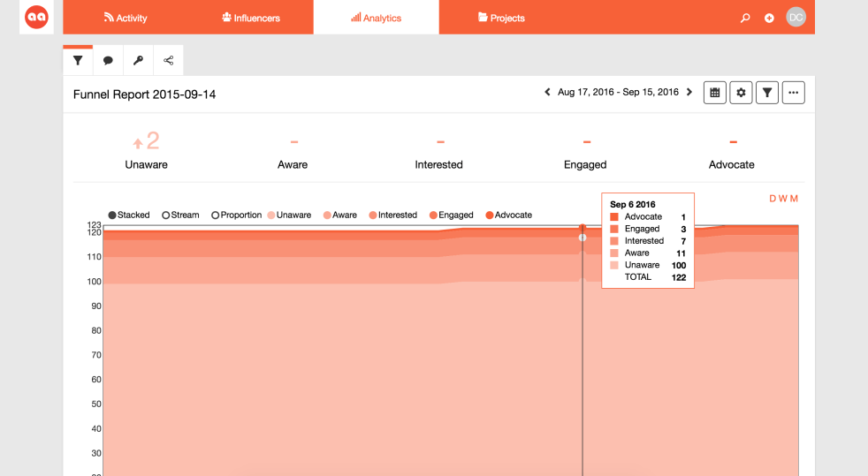Open report settings gear button
This screenshot has height=476, width=868.
[741, 93]
